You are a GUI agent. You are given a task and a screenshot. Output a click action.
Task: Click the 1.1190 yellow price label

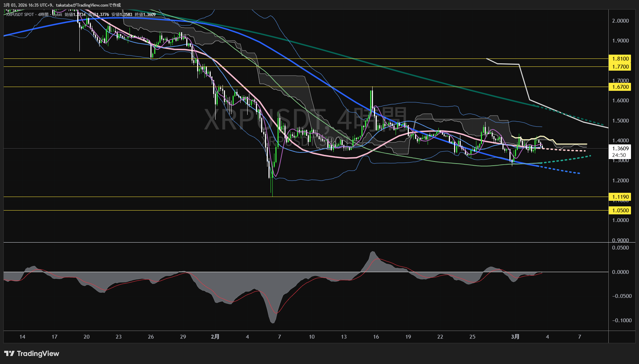click(x=620, y=197)
